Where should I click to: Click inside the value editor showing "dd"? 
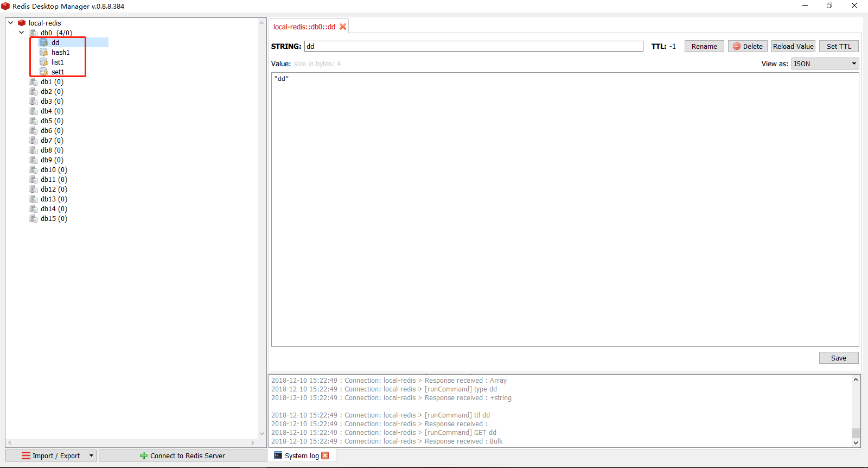[565, 210]
